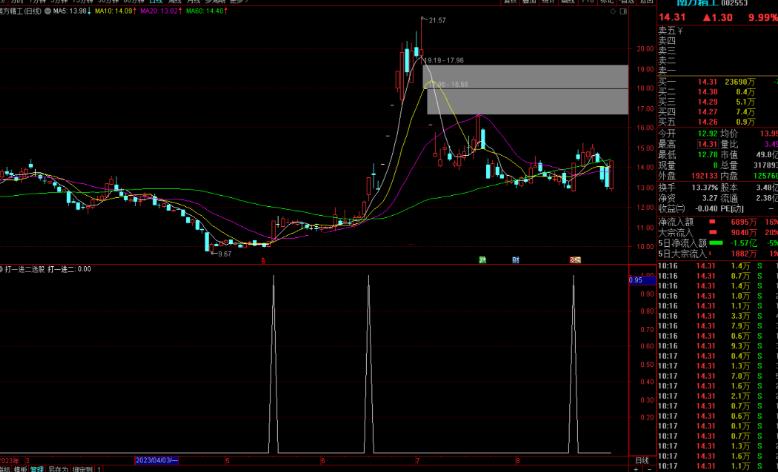The width and height of the screenshot is (778, 472).
Task: Click the 净资 value 3.27
Action: [710, 198]
